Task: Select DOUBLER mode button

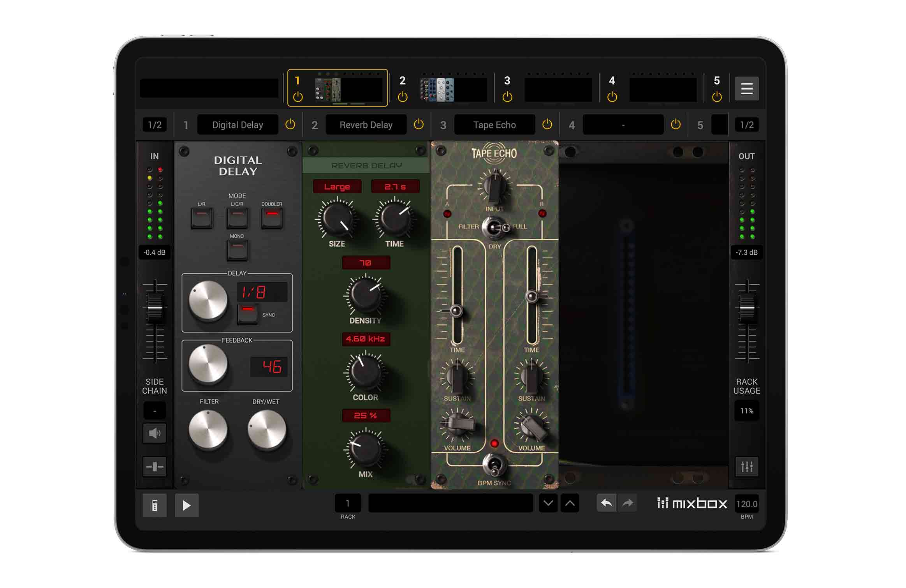Action: pyautogui.click(x=272, y=218)
